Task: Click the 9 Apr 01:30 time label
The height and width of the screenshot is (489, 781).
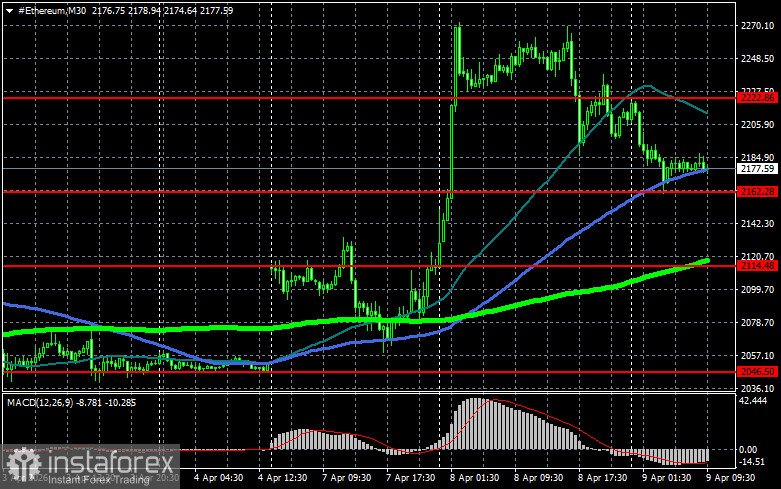Action: point(666,478)
